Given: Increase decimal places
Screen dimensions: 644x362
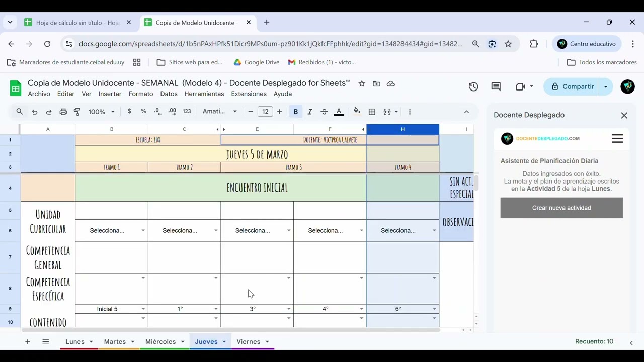Looking at the screenshot, I should point(172,112).
